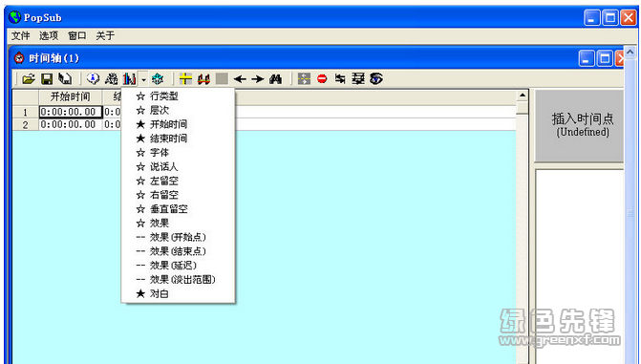Click the grid's vertical scrollbar up arrow

522,96
